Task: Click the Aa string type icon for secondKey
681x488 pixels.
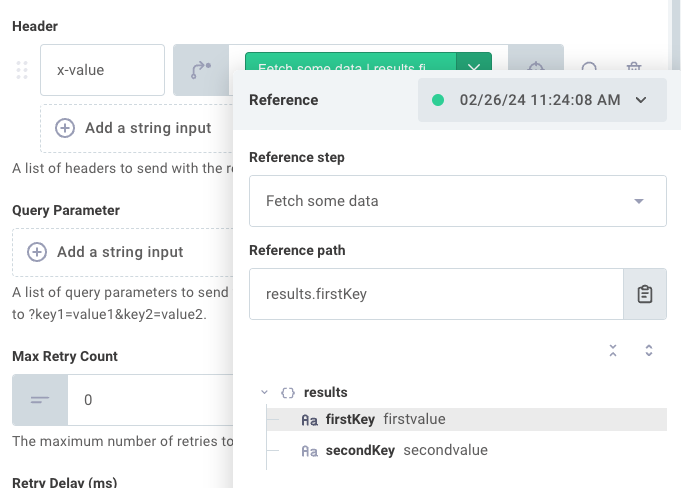Action: point(310,452)
